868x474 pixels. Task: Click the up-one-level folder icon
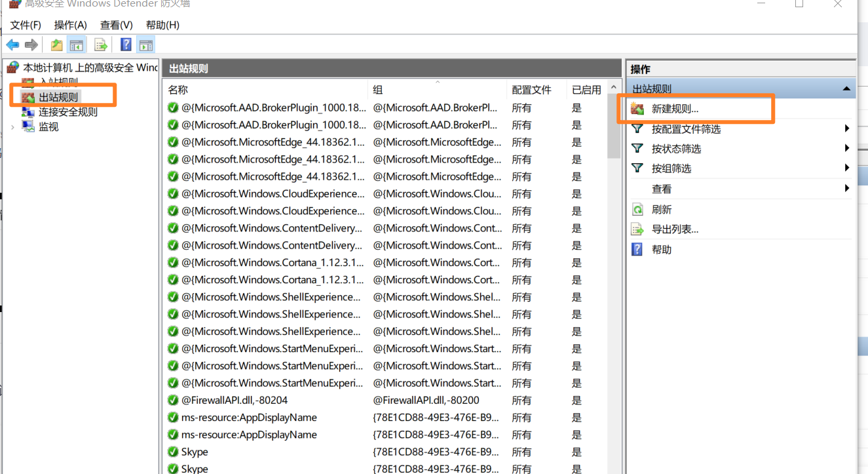57,45
